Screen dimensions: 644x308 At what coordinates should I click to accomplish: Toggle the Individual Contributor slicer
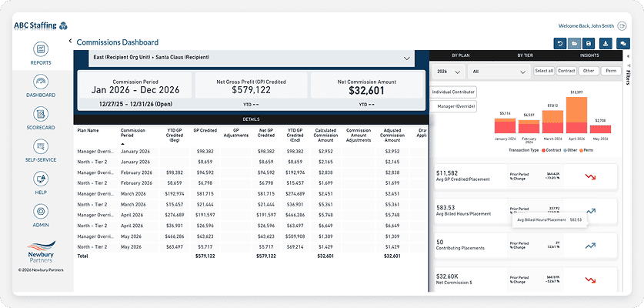[453, 92]
